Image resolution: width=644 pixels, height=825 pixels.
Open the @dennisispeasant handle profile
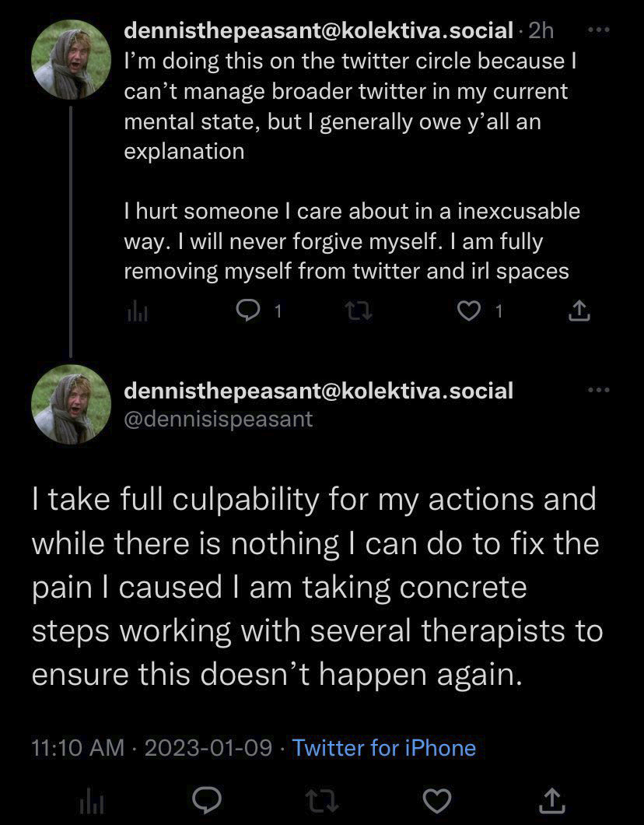tap(219, 419)
